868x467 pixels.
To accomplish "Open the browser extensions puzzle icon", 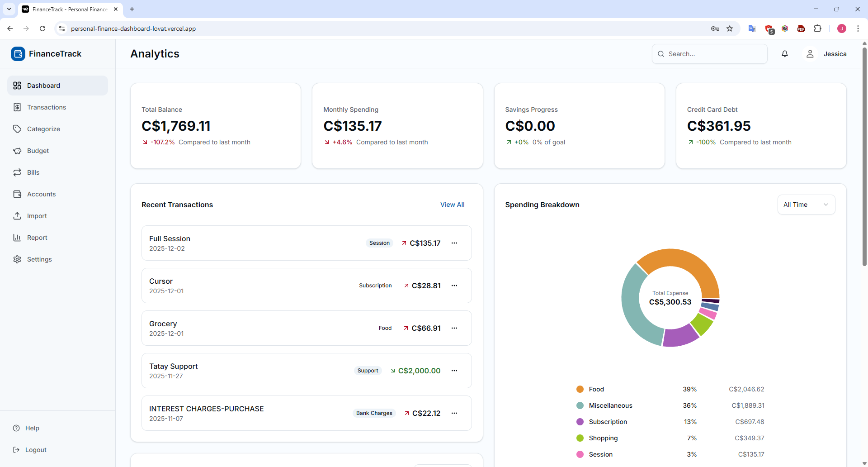I will (817, 29).
